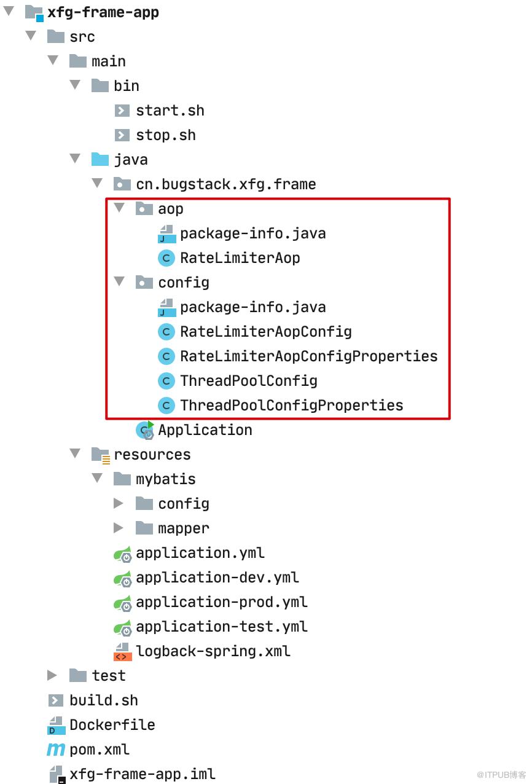Click the RateLimiterAop class icon
The image size is (532, 784).
(x=166, y=258)
